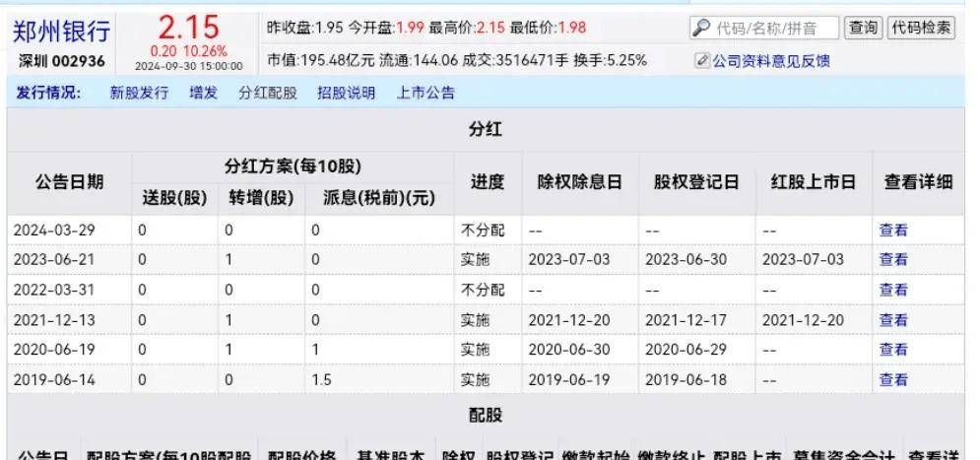View details for the 2020-06-19 dividend row
The image size is (980, 460).
point(893,350)
